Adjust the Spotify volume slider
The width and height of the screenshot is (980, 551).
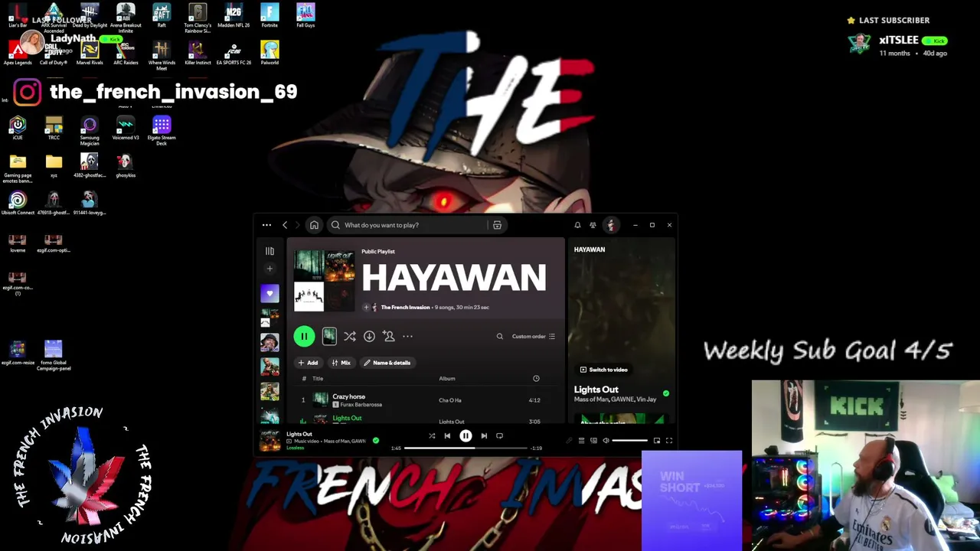click(x=630, y=441)
